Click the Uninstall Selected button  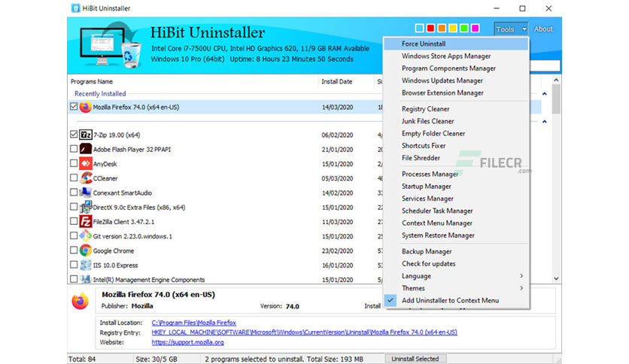[415, 359]
